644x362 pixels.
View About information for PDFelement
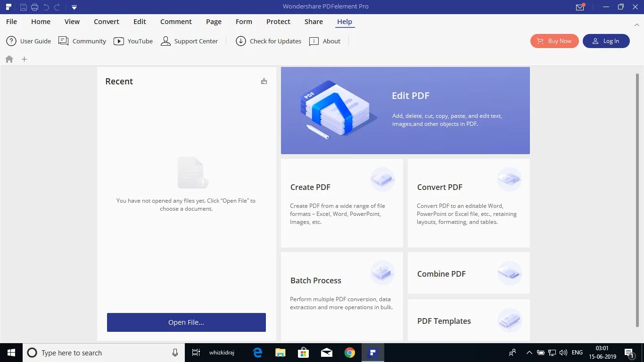coord(325,41)
